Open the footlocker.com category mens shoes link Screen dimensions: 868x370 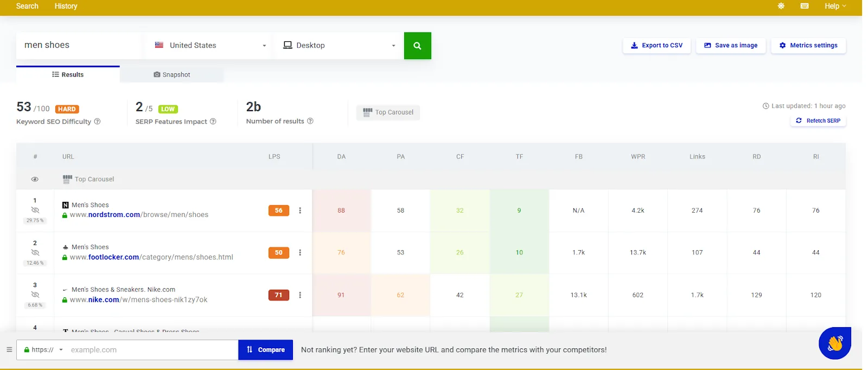click(x=151, y=257)
